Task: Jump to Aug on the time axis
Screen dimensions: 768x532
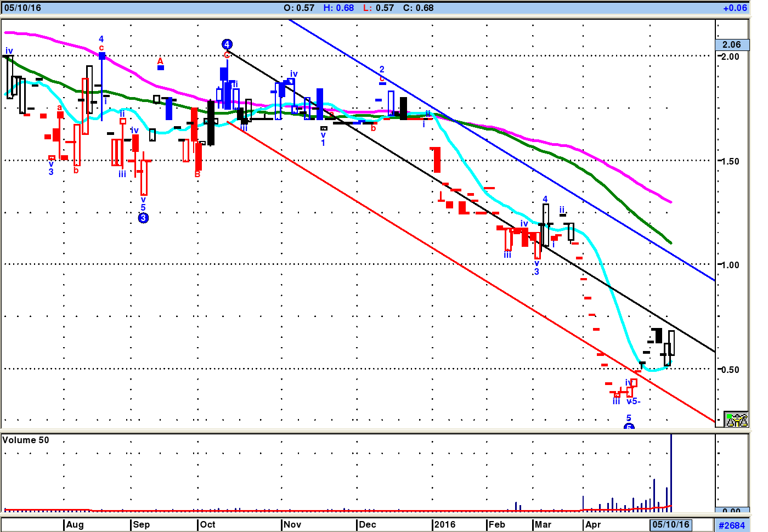Action: point(75,524)
